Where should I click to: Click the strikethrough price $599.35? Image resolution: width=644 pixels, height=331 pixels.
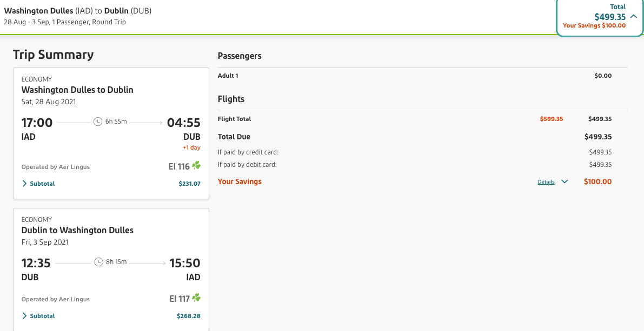tap(552, 119)
